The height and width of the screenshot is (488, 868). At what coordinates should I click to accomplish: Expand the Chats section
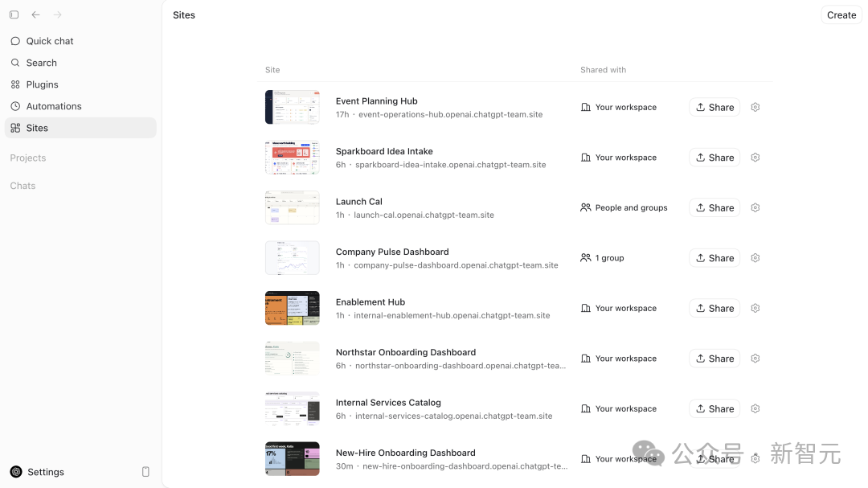coord(23,186)
